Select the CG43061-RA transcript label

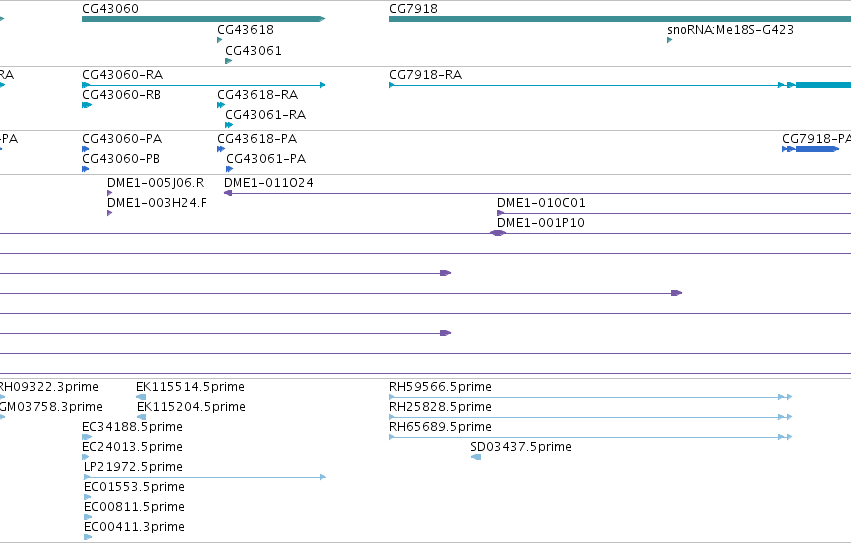coord(266,115)
